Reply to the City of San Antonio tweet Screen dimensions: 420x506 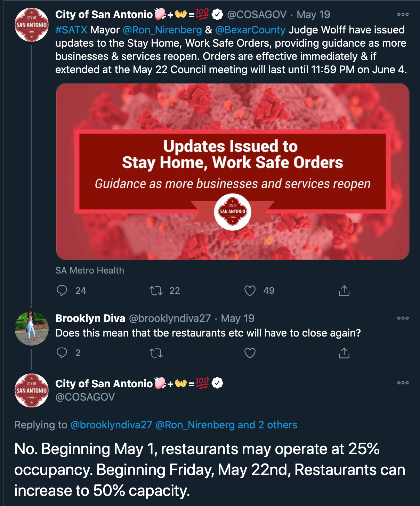(x=62, y=291)
